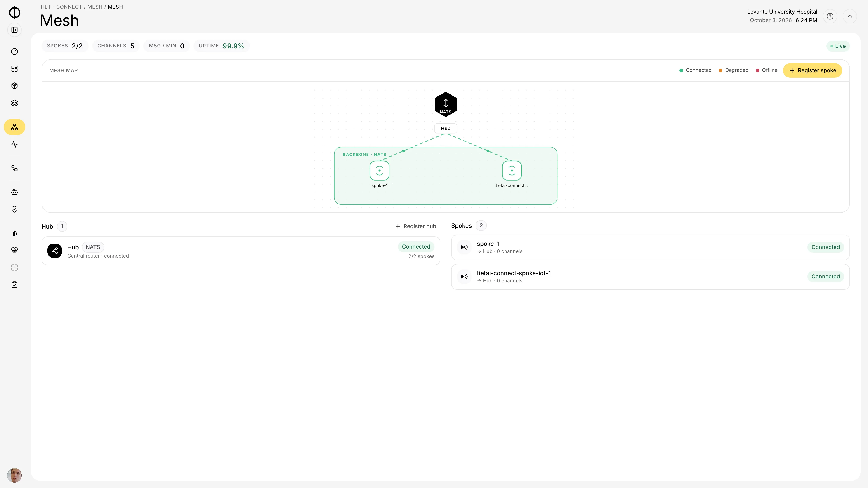This screenshot has width=868, height=488.
Task: Toggle the Connected legend filter
Action: pos(695,70)
